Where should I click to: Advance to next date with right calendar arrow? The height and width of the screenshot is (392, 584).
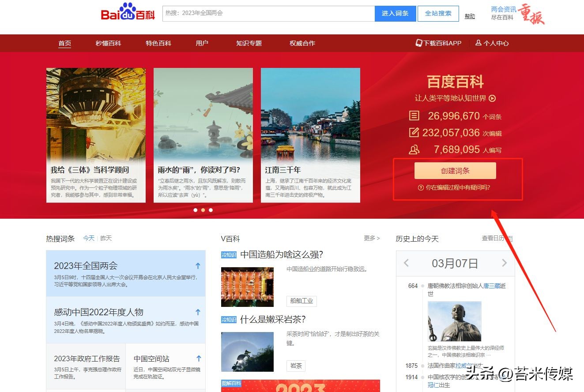505,263
